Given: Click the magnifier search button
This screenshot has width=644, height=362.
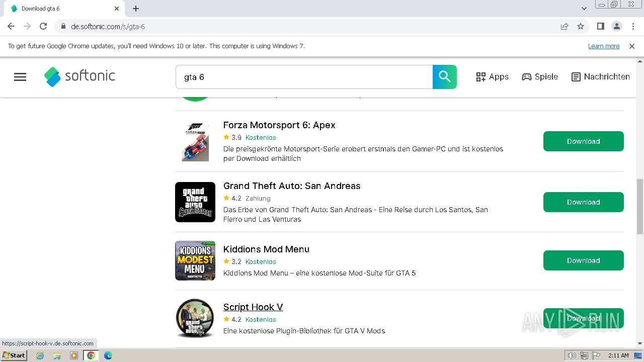Looking at the screenshot, I should tap(445, 77).
